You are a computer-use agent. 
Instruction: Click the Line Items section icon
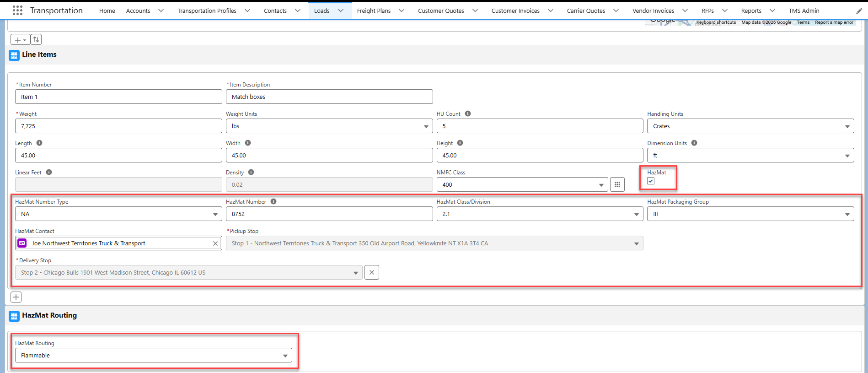[x=14, y=55]
